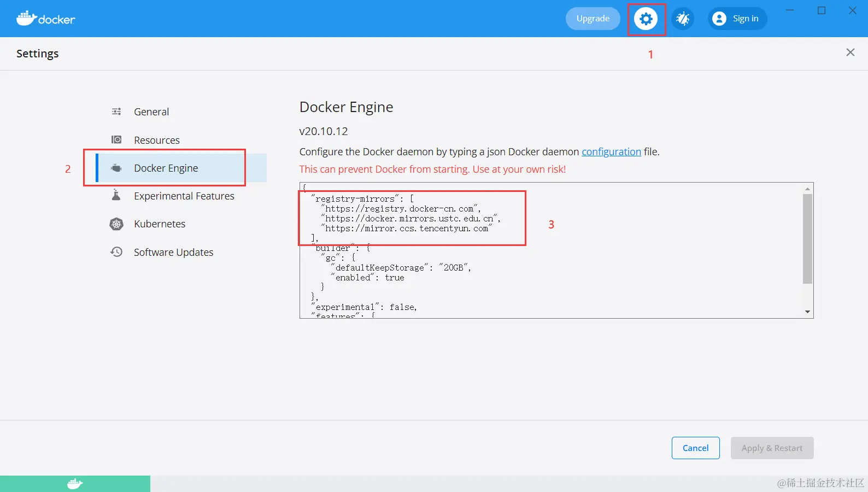The width and height of the screenshot is (868, 492).
Task: Click the registry.docker-cn.com mirror line
Action: (401, 209)
